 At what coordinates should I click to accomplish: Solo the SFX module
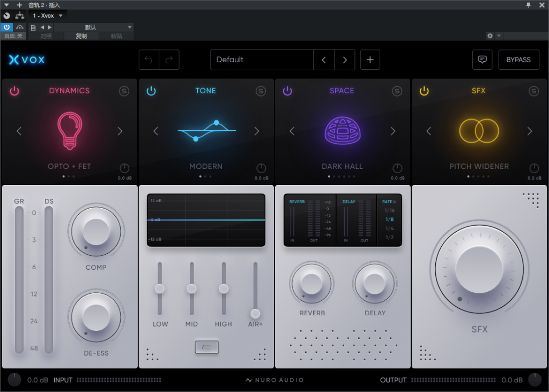(x=533, y=91)
